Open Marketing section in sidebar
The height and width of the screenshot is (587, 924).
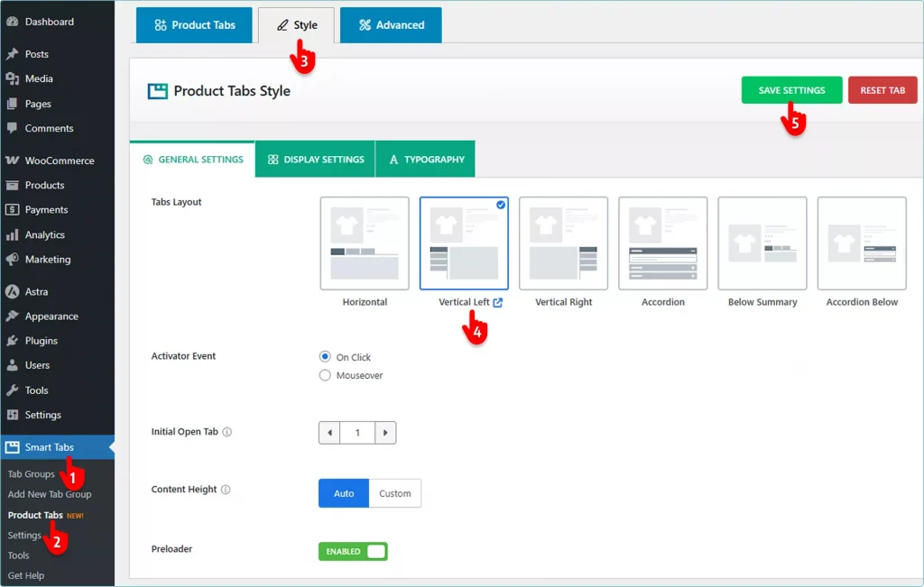[x=47, y=259]
